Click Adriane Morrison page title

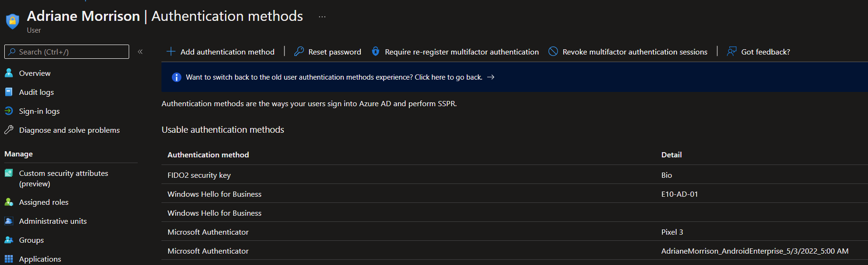(84, 16)
